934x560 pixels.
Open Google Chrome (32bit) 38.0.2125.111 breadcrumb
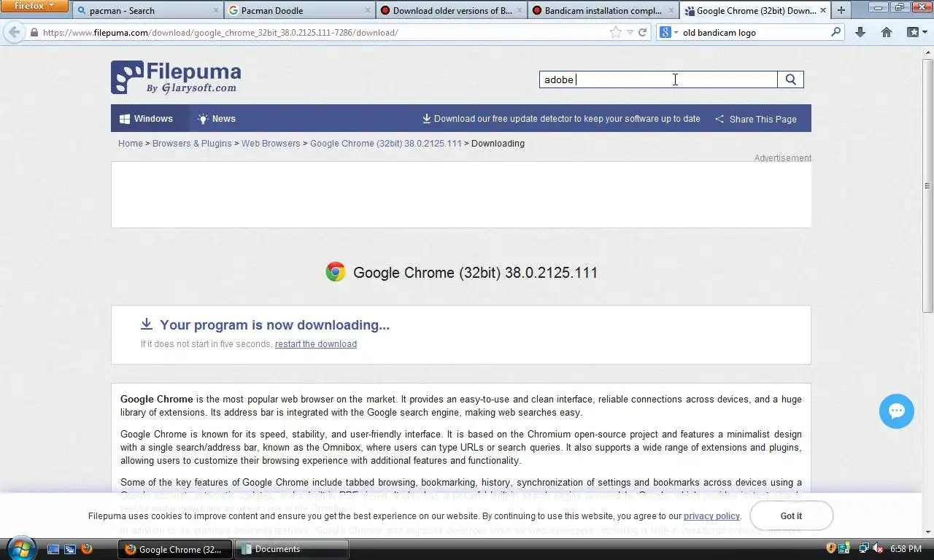(x=386, y=143)
